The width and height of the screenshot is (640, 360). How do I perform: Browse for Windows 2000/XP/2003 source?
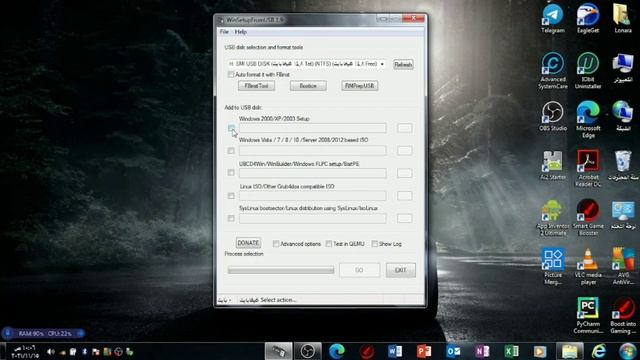point(404,128)
